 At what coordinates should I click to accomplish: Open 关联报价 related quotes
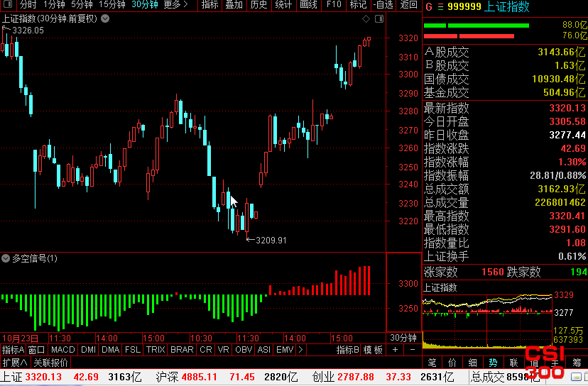pos(51,363)
